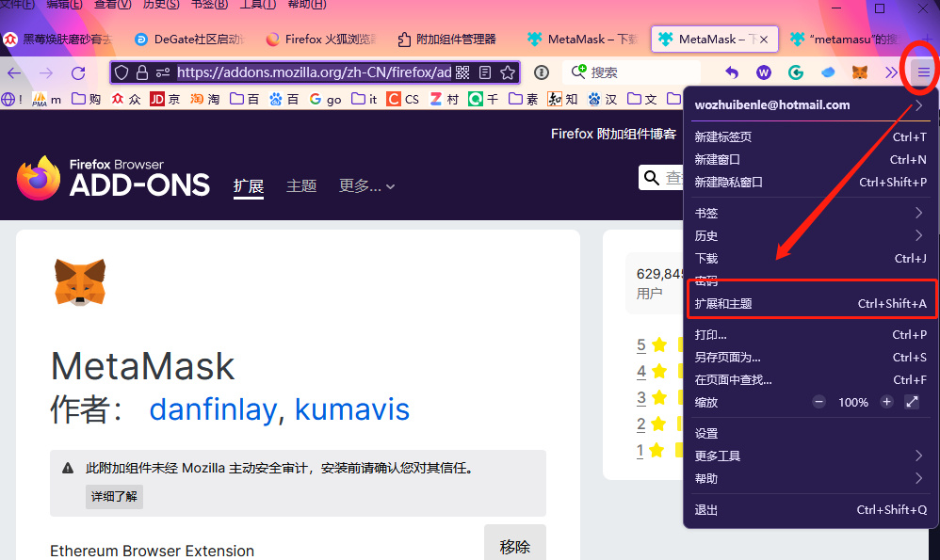
Task: Select 新建标签页 from the menu
Action: tap(811, 136)
